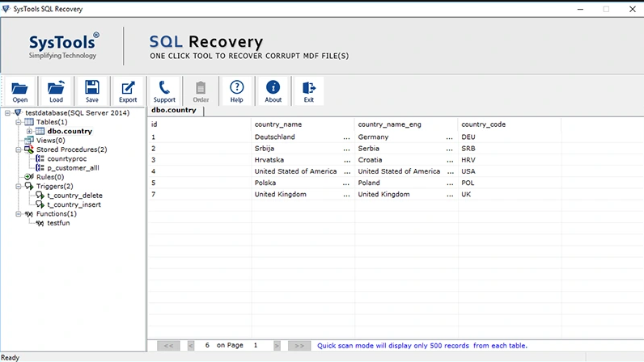The width and height of the screenshot is (644, 362).
Task: Open the Export tool
Action: tap(128, 90)
